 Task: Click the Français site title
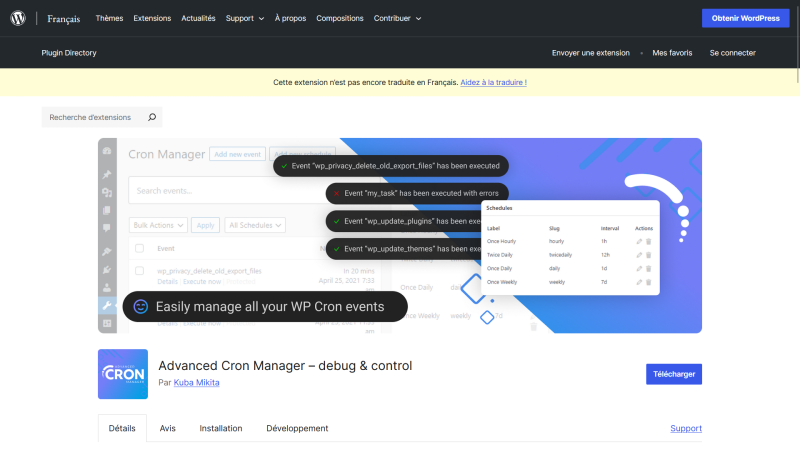click(x=64, y=19)
